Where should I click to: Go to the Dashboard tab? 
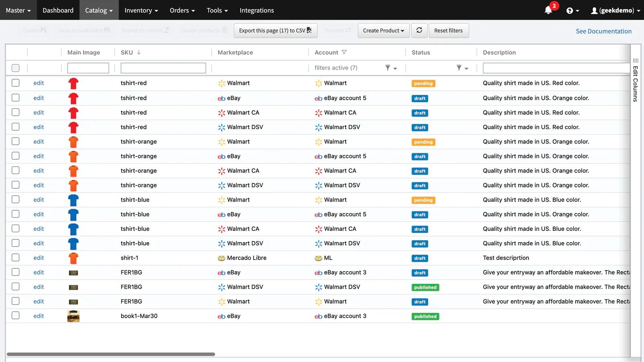58,10
